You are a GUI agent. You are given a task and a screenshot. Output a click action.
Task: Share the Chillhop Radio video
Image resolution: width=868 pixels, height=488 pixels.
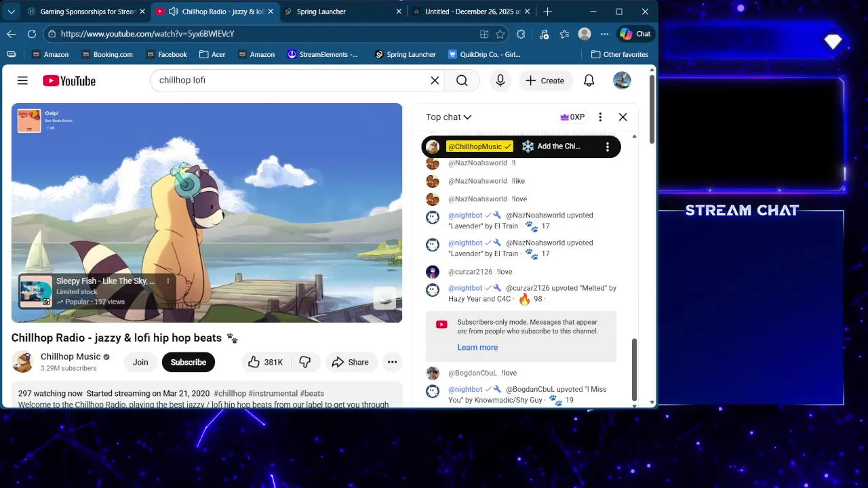351,362
